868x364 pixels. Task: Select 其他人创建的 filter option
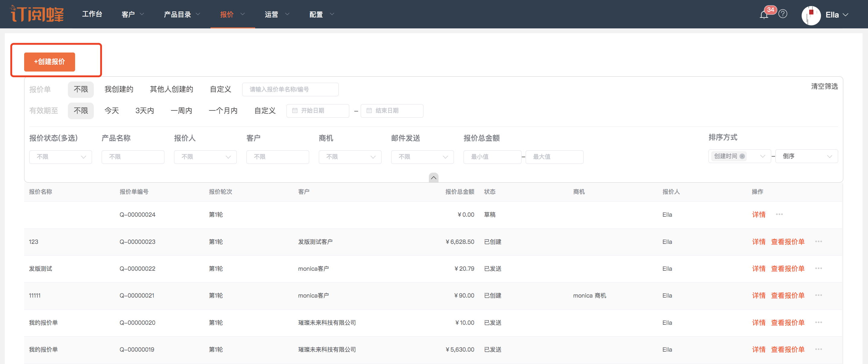[x=171, y=89]
